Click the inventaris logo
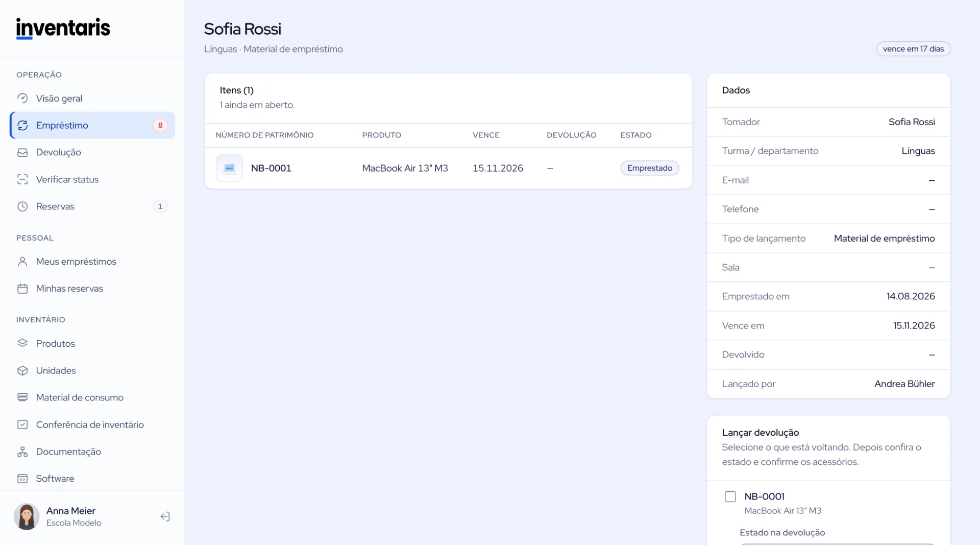This screenshot has height=545, width=980. click(63, 28)
